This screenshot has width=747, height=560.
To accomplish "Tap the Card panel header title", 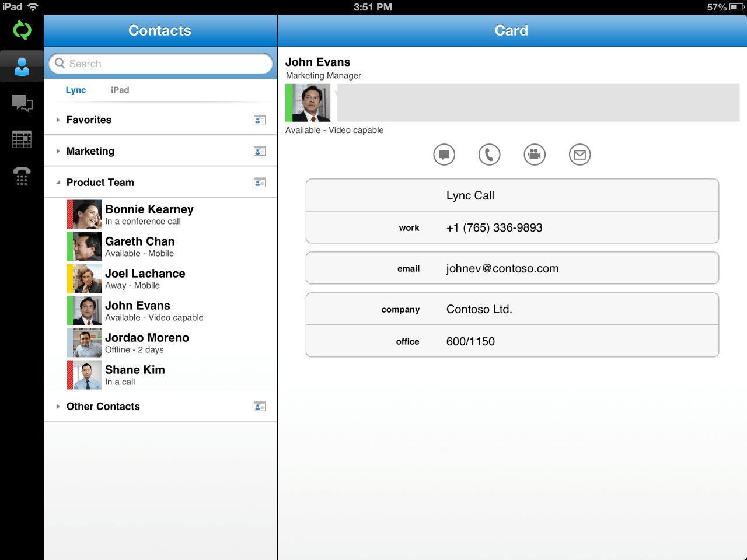I will coord(511,30).
